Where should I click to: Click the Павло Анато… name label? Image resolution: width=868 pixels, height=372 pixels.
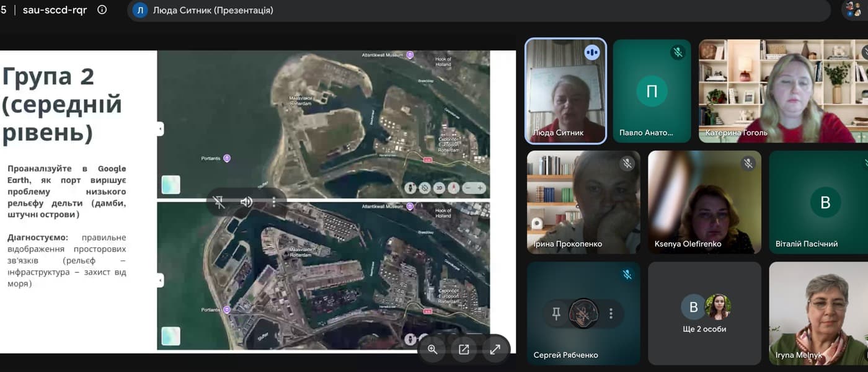[646, 133]
